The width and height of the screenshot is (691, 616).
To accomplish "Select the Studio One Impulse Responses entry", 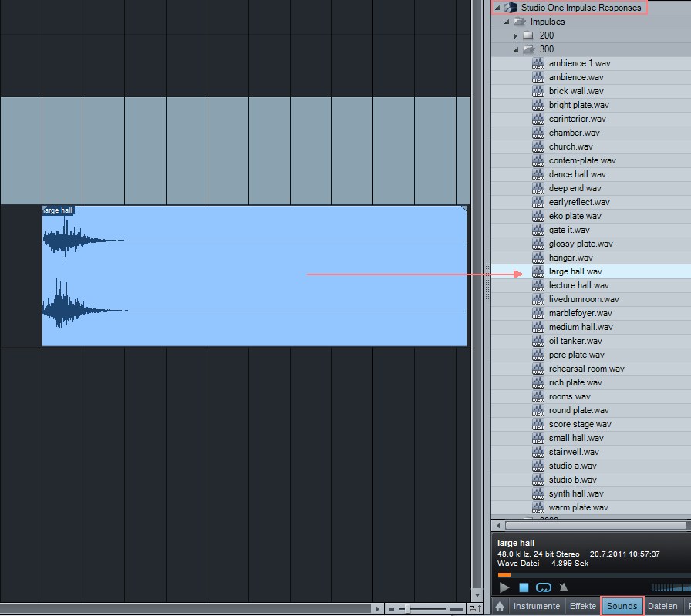I will click(x=581, y=8).
